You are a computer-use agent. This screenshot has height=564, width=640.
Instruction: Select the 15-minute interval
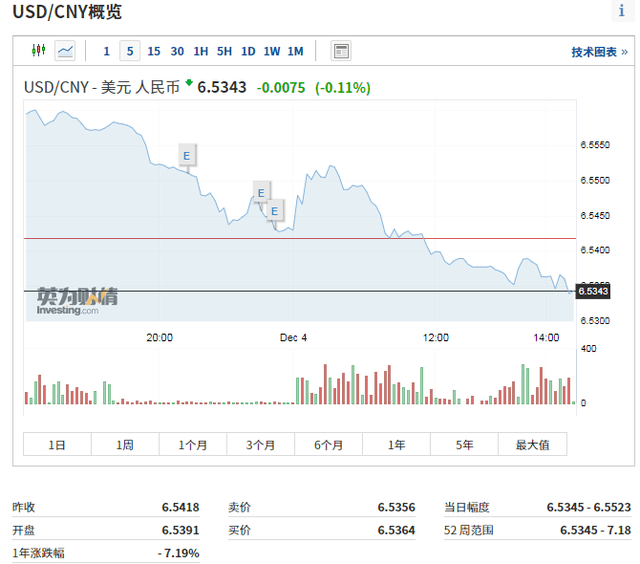153,51
